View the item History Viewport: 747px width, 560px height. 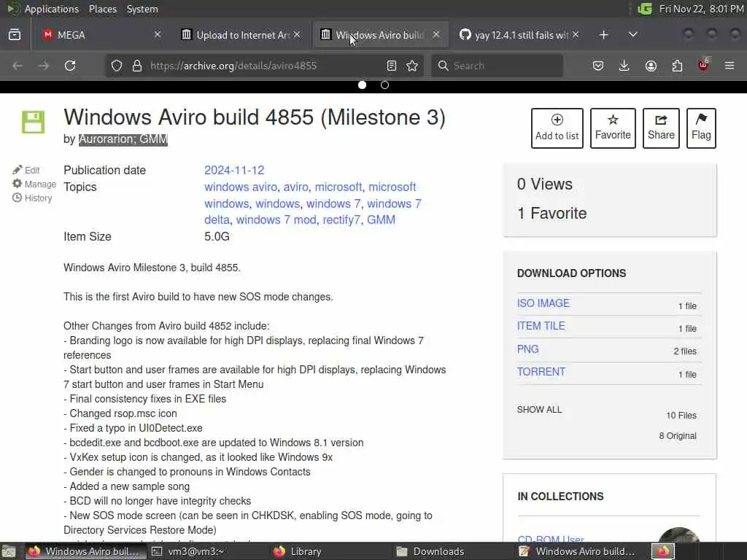coord(32,198)
